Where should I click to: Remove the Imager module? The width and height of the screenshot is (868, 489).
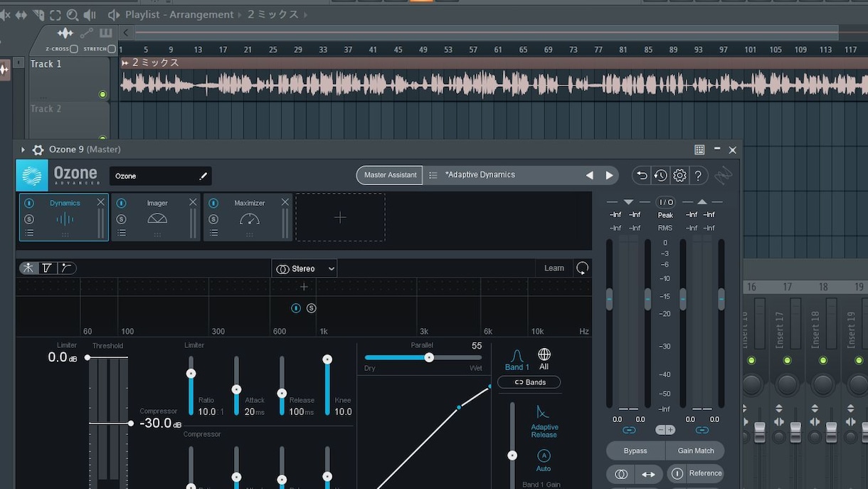pos(193,202)
